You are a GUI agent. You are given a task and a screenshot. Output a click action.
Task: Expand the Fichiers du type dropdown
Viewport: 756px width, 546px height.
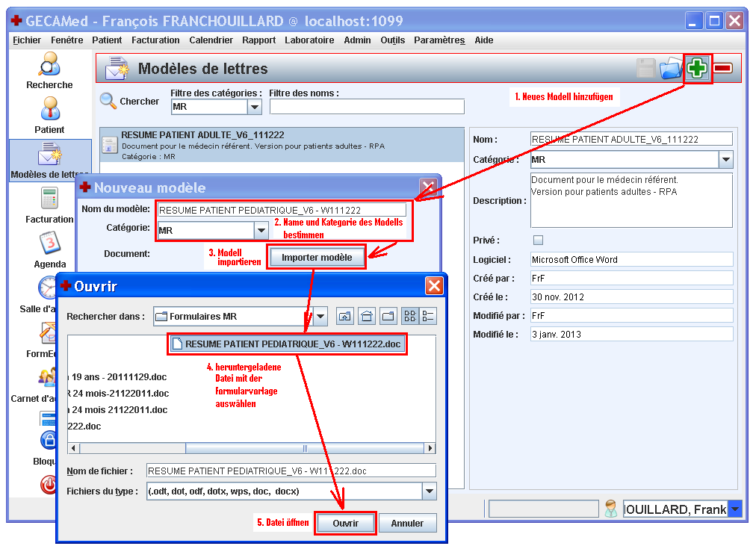(429, 491)
